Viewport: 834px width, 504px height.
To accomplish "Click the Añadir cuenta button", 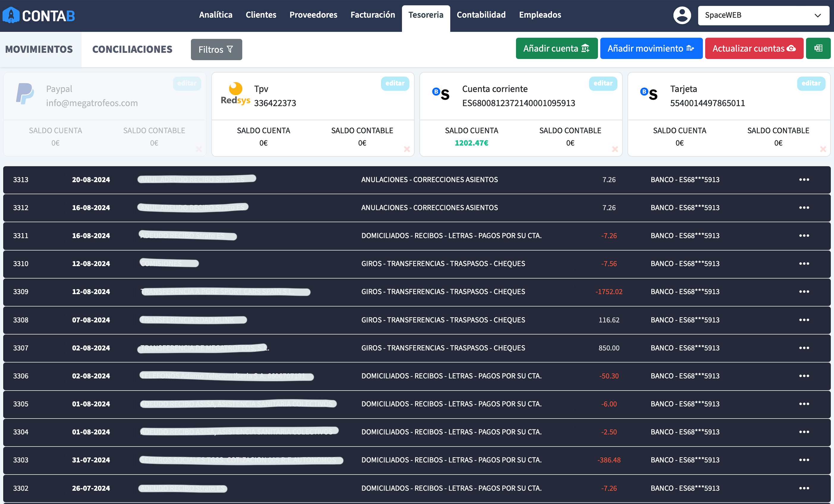I will (x=556, y=48).
